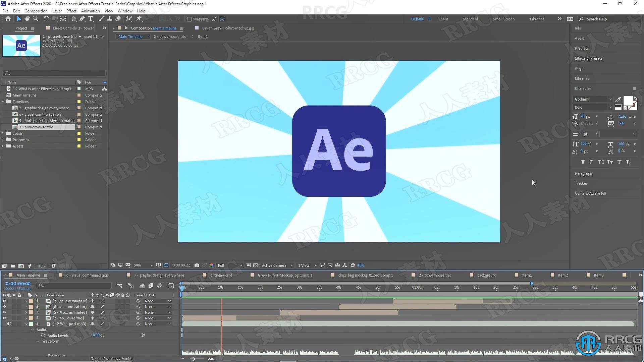Open the Composition menu
Screen dimensions: 644x362
pyautogui.click(x=36, y=11)
